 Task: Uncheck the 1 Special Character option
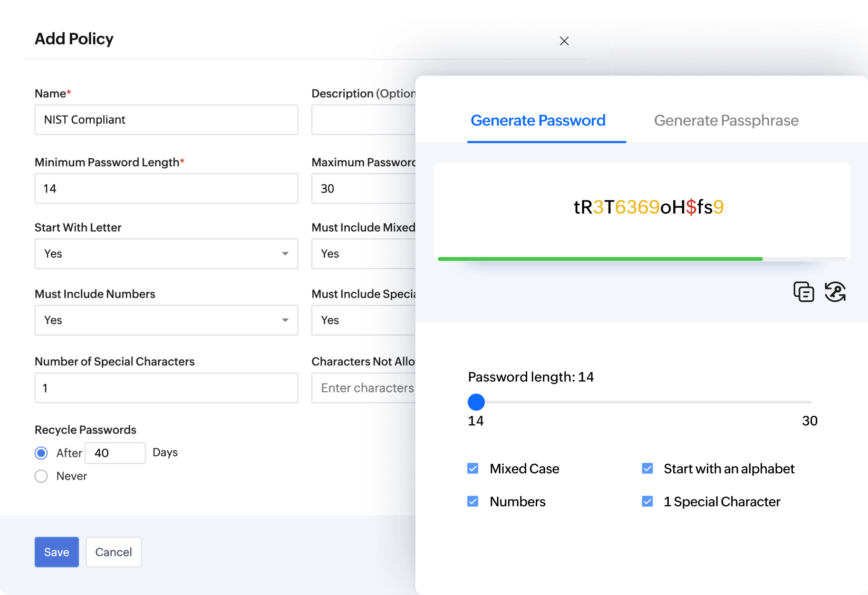coord(647,501)
